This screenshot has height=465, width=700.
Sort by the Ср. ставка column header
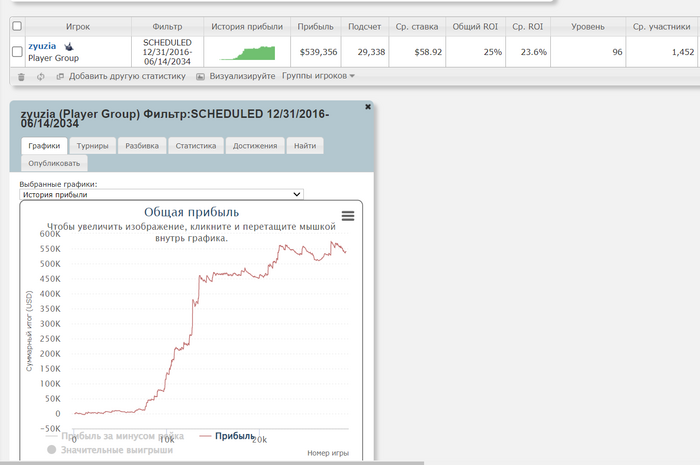click(x=417, y=27)
